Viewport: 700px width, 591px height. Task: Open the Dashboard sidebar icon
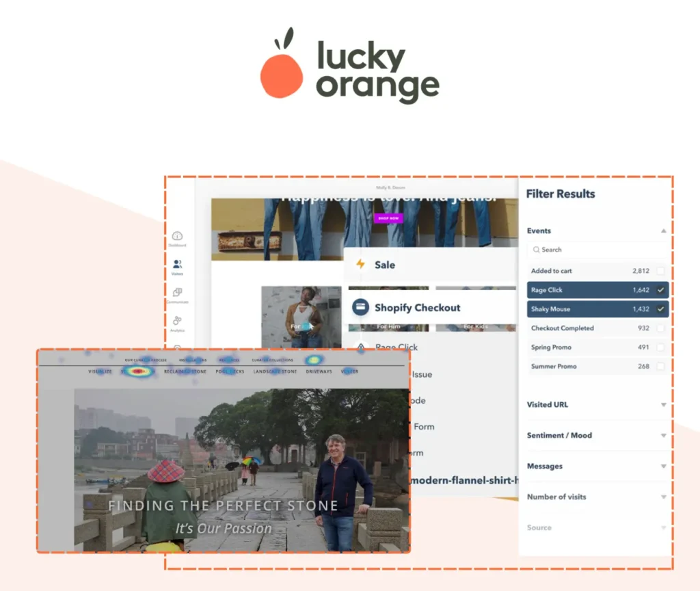tap(177, 236)
